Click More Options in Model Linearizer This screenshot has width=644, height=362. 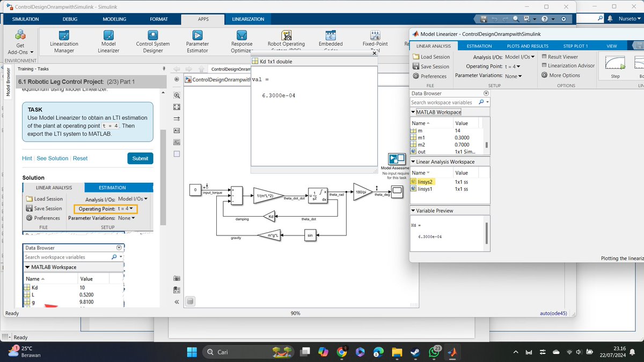point(560,75)
